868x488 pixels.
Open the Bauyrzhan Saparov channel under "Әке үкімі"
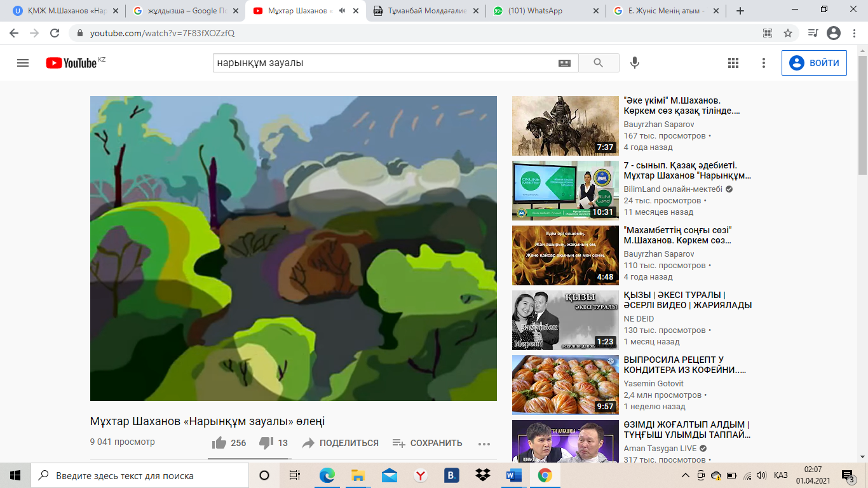pyautogui.click(x=659, y=125)
